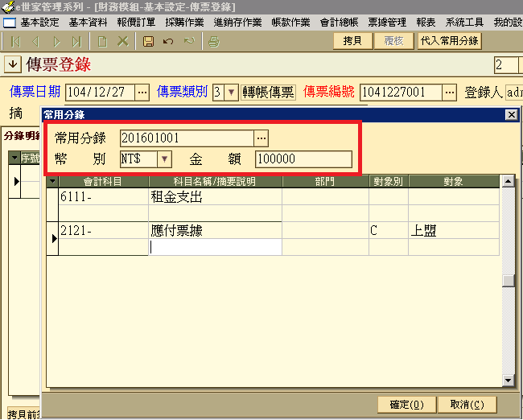Click the 代入常用分錄 button

(x=449, y=41)
